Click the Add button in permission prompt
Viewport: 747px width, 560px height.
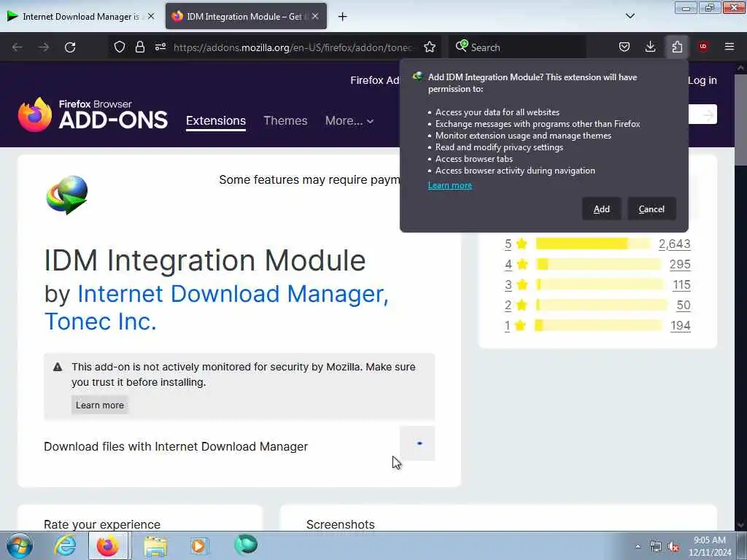tap(601, 209)
